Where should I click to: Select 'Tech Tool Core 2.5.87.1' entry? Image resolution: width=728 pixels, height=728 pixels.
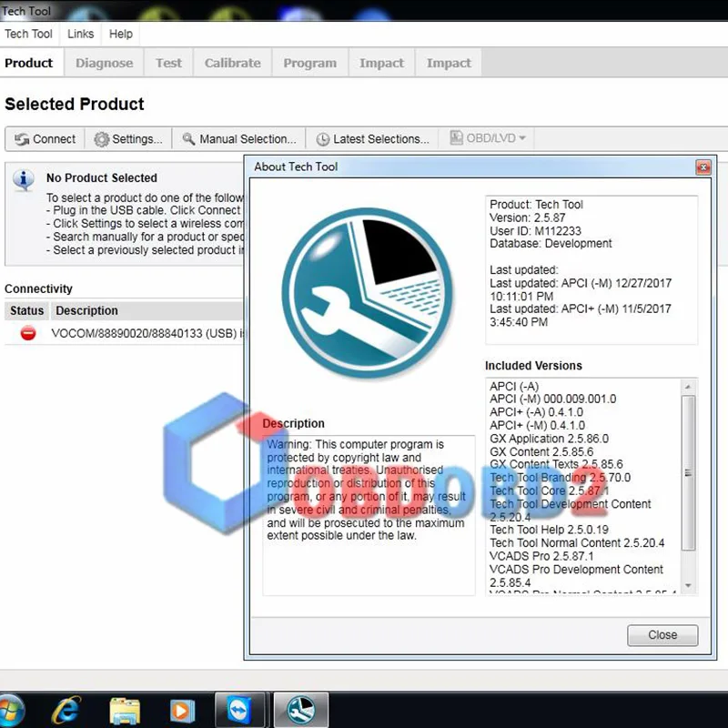click(x=550, y=490)
